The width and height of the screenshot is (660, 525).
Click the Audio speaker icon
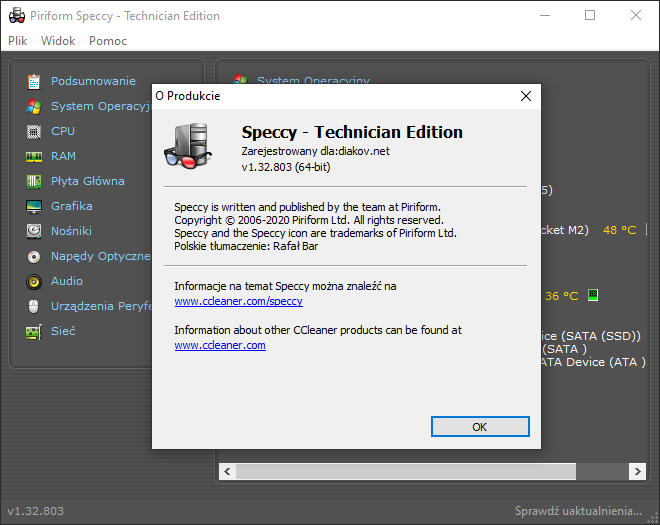coord(34,281)
